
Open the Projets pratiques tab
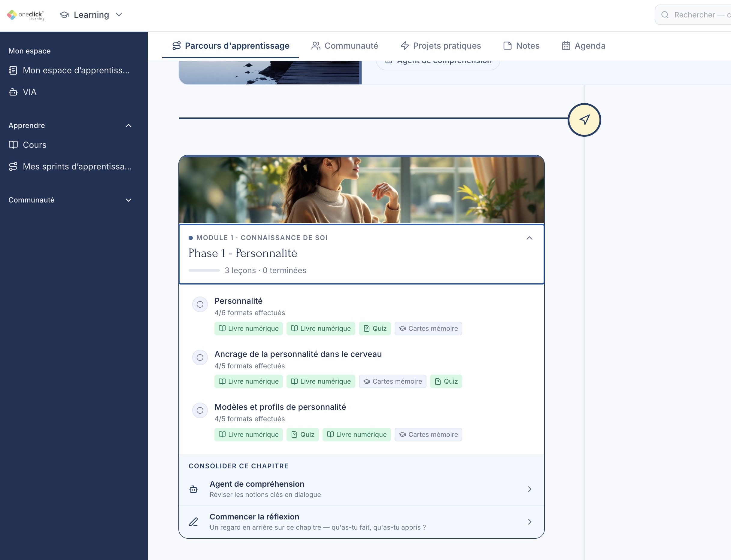click(x=441, y=46)
